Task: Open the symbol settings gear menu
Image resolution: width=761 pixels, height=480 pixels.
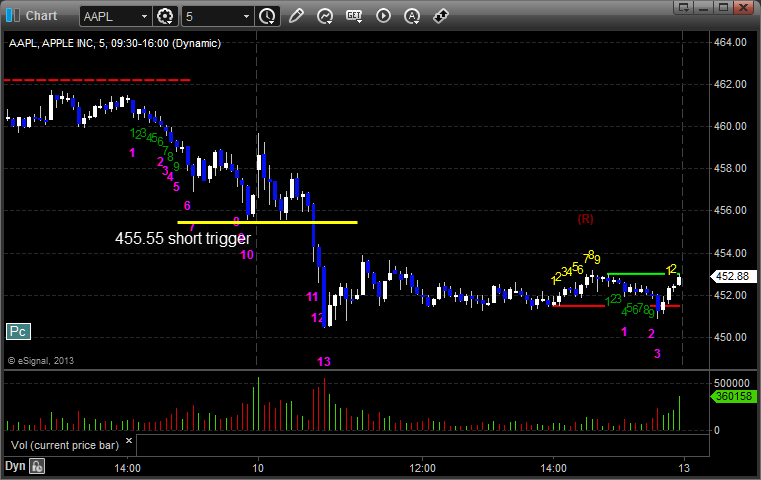Action: (x=165, y=17)
